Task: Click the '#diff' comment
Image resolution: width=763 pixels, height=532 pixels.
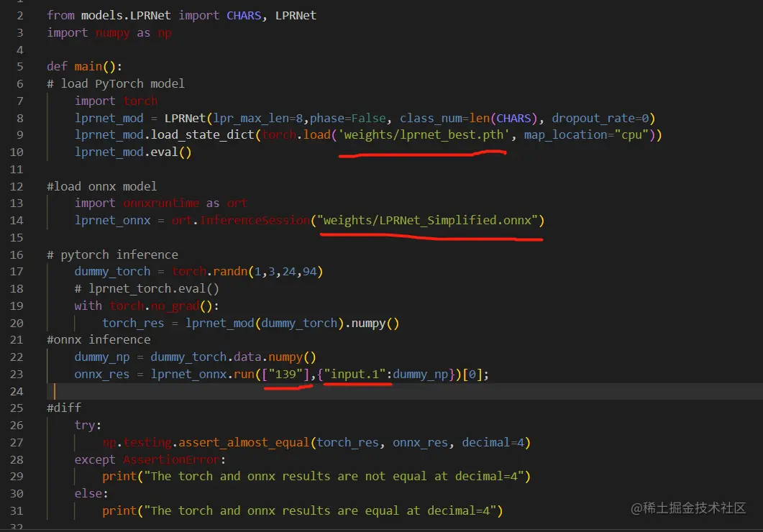Action: pyautogui.click(x=64, y=408)
